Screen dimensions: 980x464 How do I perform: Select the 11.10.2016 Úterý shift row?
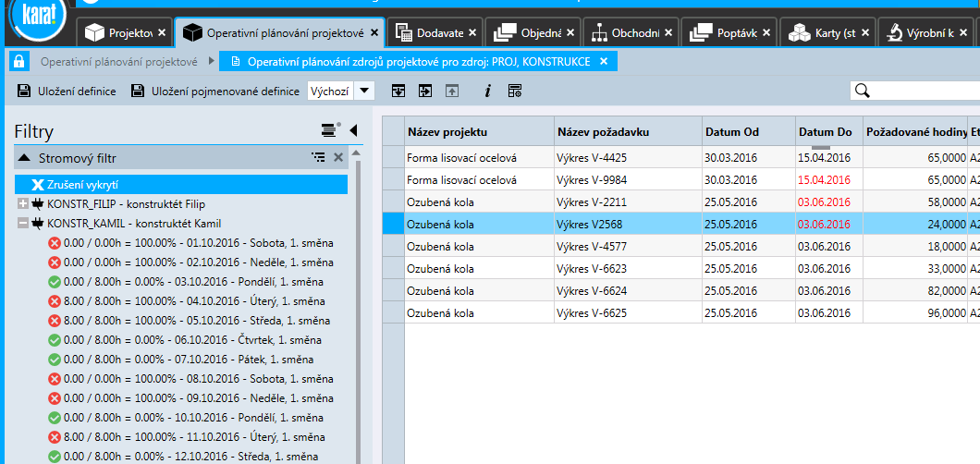point(186,437)
